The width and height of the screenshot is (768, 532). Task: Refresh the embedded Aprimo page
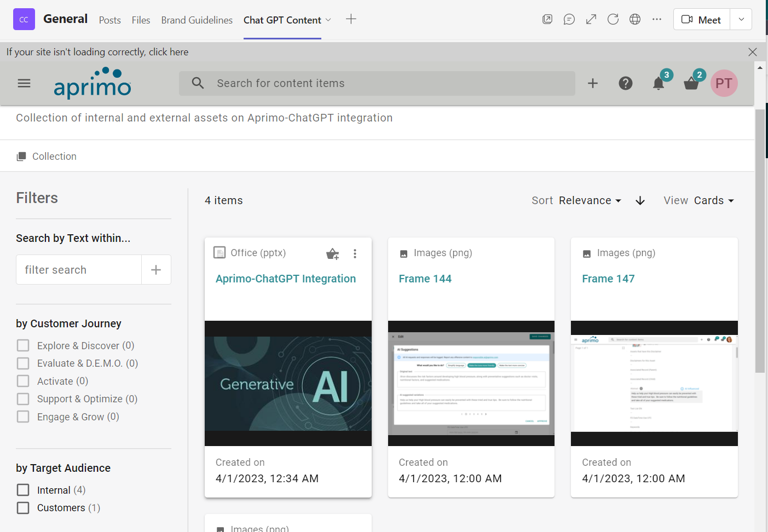tap(613, 19)
